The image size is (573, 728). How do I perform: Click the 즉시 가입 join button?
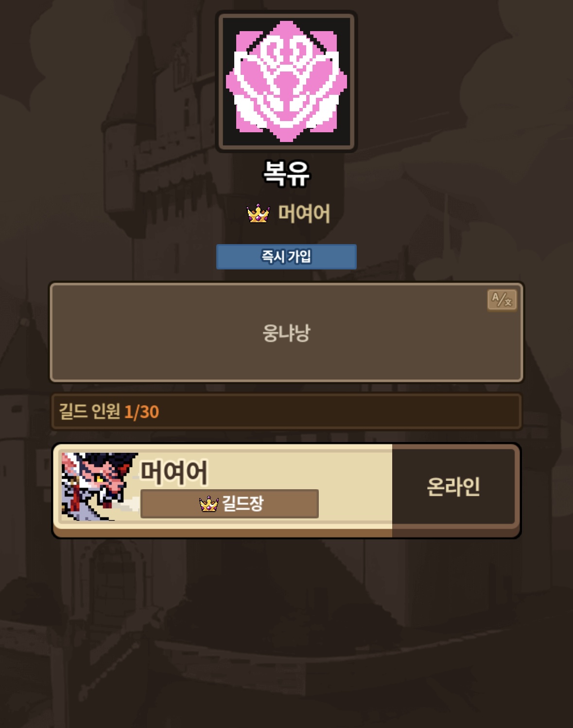286,257
